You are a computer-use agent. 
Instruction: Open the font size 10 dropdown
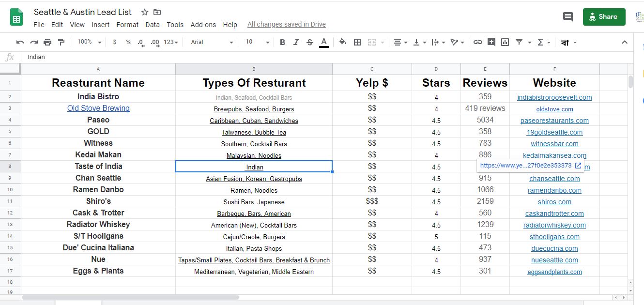[257, 42]
